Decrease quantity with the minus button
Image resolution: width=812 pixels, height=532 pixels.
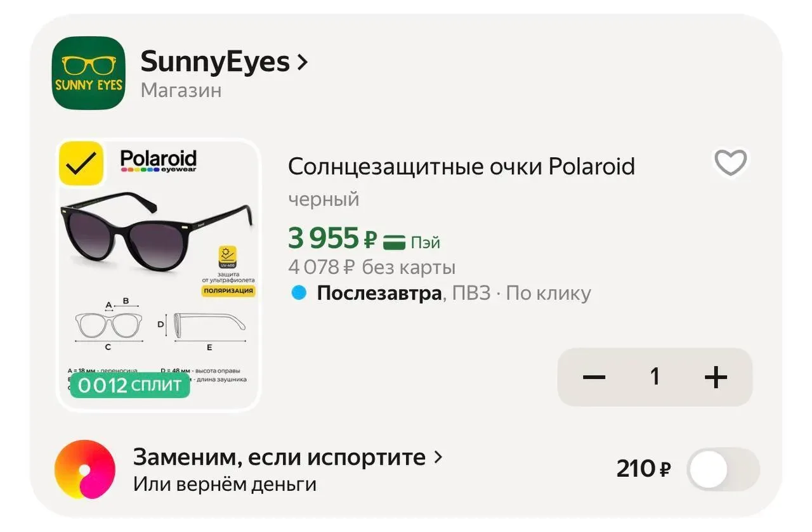(x=594, y=377)
